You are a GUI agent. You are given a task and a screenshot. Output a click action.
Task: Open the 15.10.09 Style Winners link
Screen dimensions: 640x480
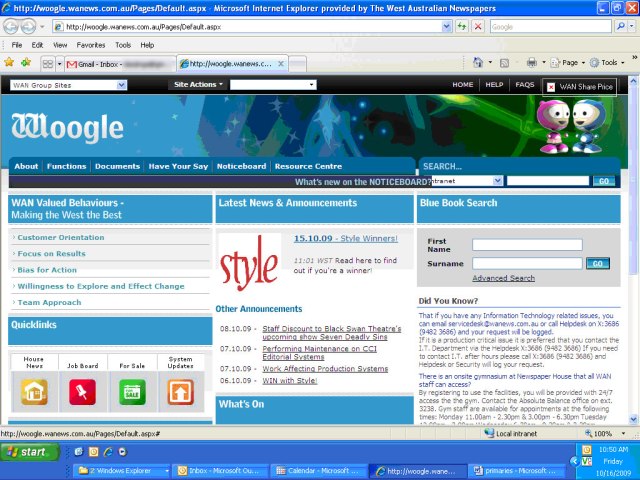(x=345, y=238)
